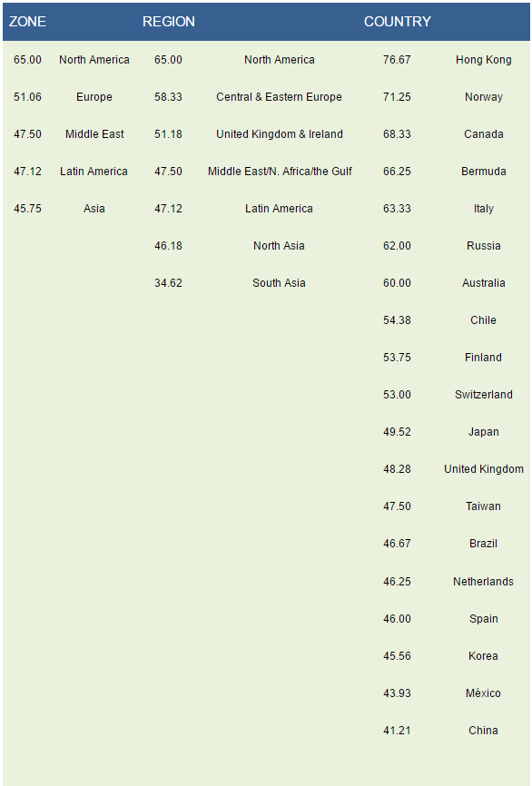Click the REGION column header

(169, 22)
